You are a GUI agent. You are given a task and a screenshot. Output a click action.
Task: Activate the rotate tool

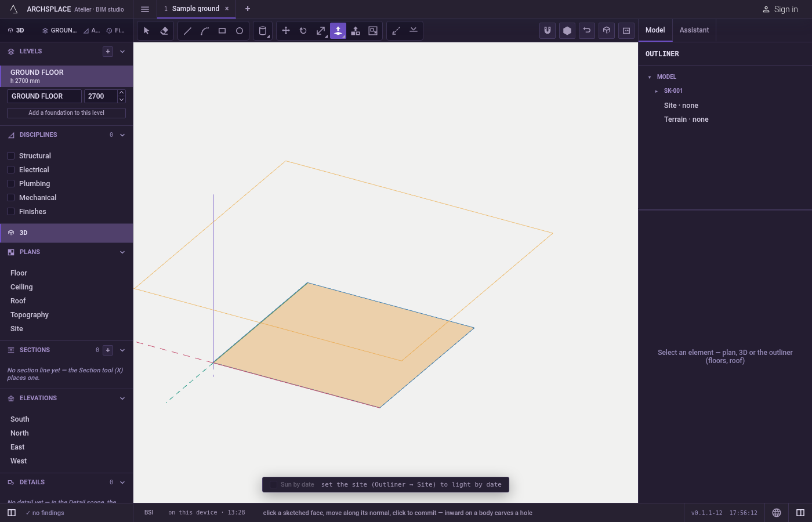303,31
